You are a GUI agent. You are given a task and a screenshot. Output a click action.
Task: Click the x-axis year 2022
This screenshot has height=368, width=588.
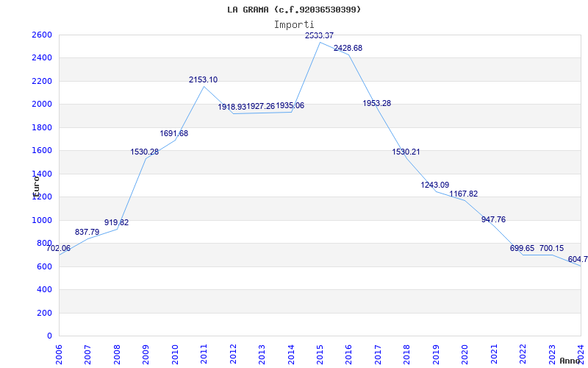click(523, 354)
